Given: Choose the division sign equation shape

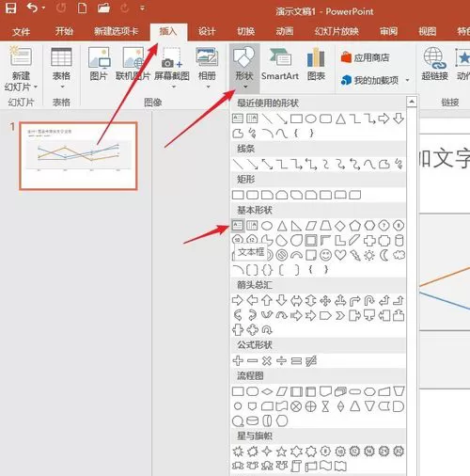Looking at the screenshot, I should pos(281,361).
